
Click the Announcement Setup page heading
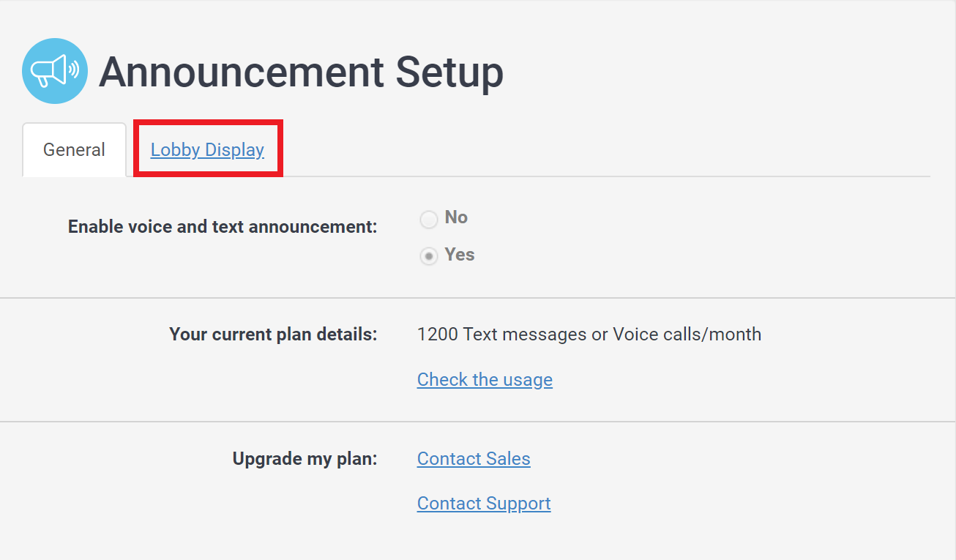click(301, 72)
